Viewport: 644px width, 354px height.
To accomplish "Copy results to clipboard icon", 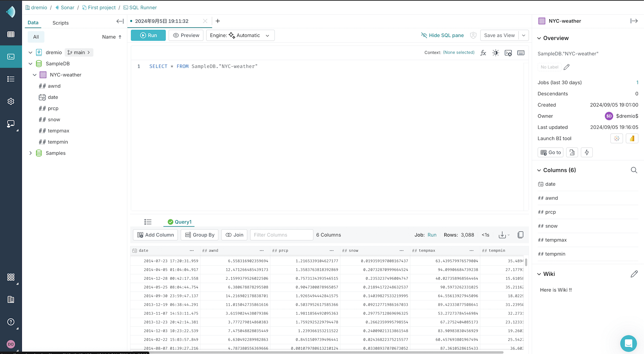I will tap(520, 235).
